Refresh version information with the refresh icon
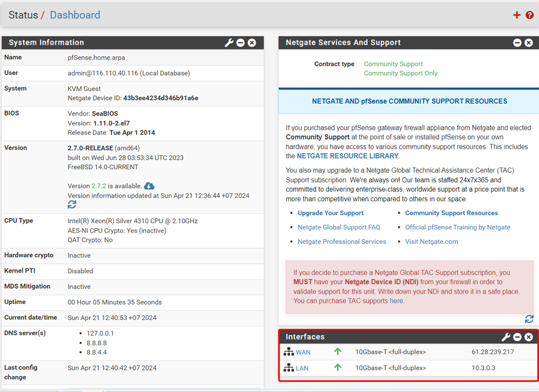The width and height of the screenshot is (539, 392). point(72,205)
